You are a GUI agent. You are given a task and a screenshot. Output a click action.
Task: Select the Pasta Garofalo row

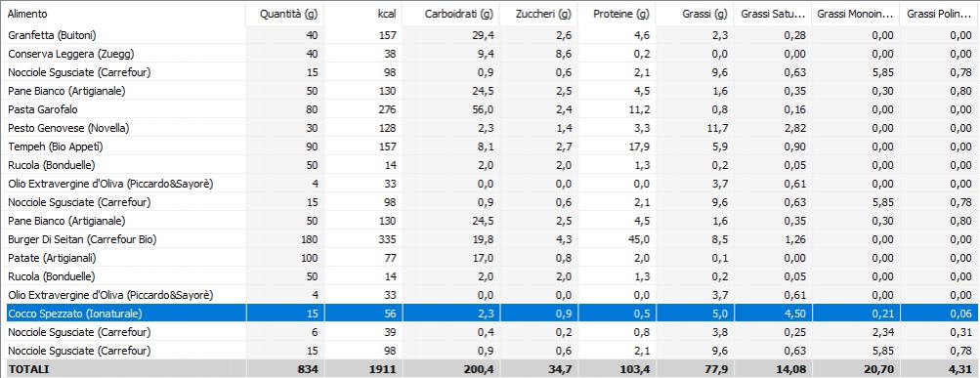pyautogui.click(x=490, y=109)
